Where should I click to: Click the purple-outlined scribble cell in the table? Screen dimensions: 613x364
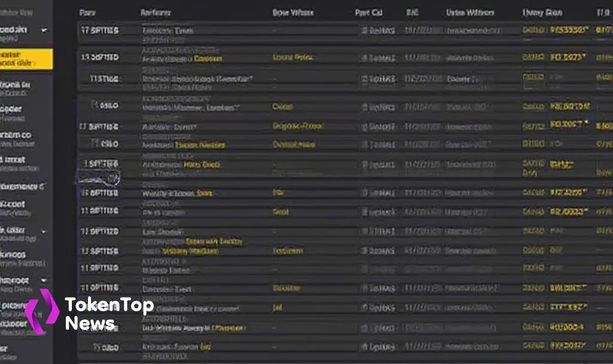[98, 178]
